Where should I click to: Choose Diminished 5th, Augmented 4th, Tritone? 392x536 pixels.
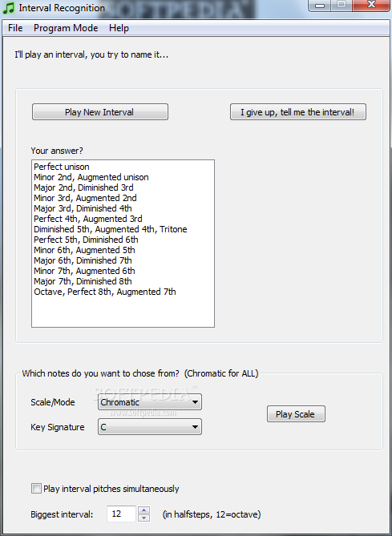pyautogui.click(x=123, y=229)
